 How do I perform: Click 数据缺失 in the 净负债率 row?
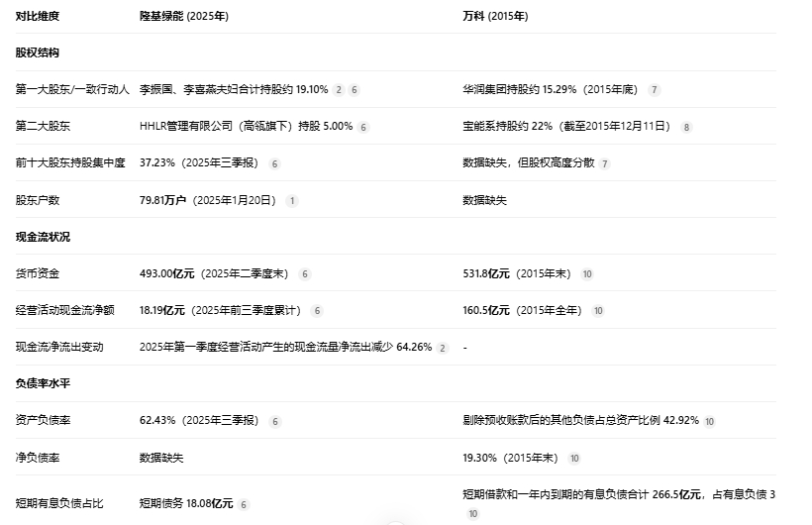pos(161,458)
